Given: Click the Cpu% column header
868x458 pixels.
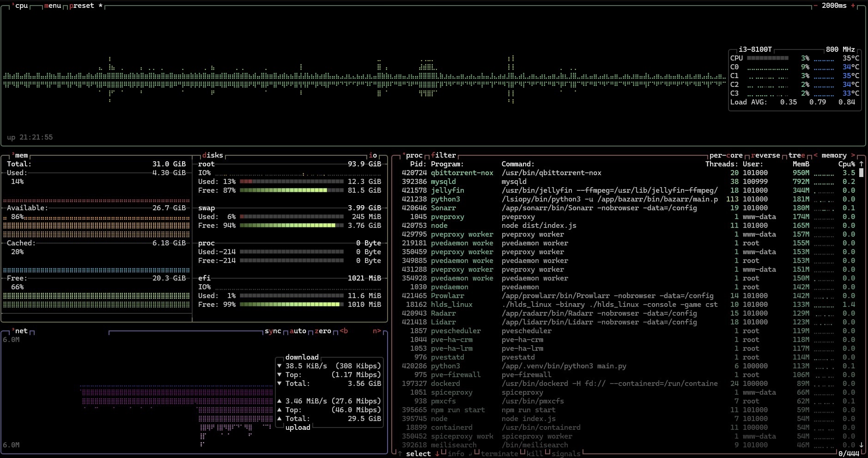Looking at the screenshot, I should click(847, 164).
